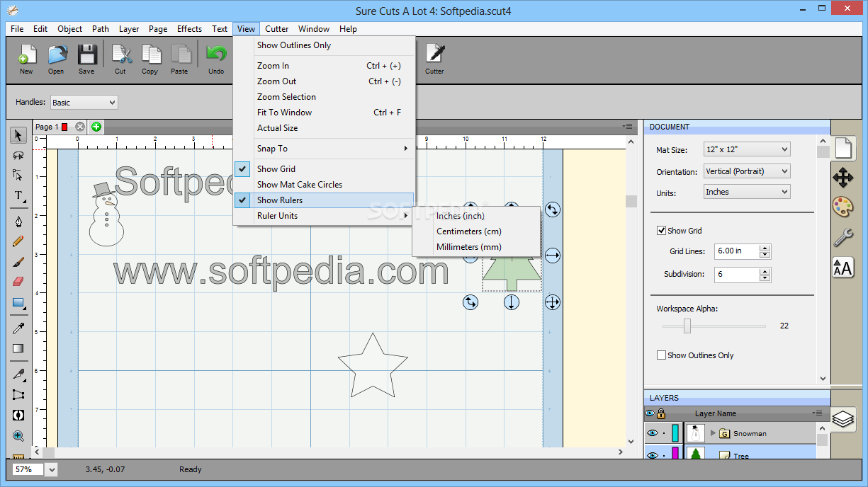Select the Pen nib draw tool
This screenshot has height=487, width=868.
point(18,222)
